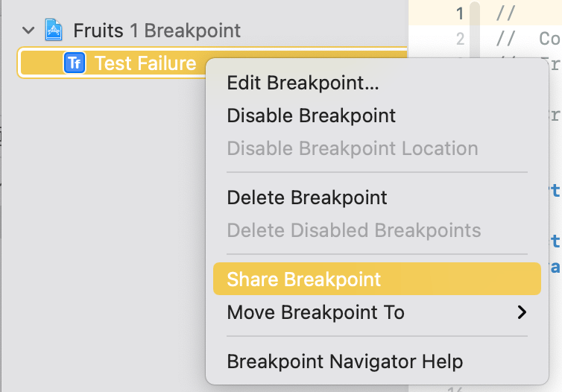
Task: Click the Test Failure breakpoint Tf icon
Action: 75,63
